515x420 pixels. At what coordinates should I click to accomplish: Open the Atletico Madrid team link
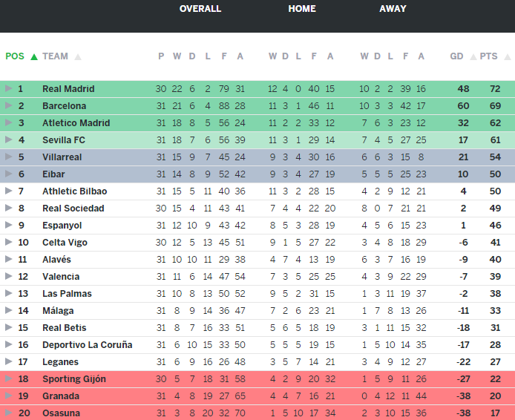tap(76, 123)
